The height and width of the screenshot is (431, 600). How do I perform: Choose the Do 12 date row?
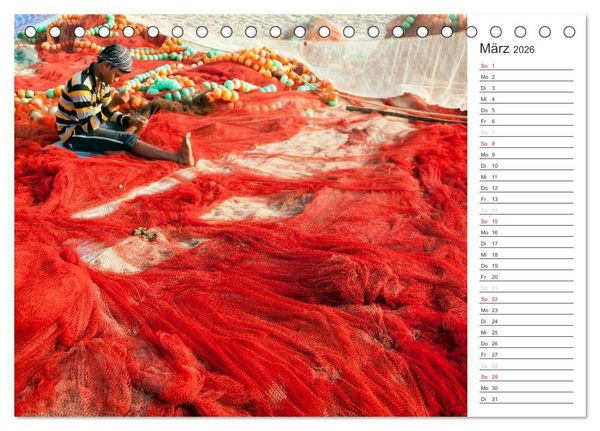527,188
